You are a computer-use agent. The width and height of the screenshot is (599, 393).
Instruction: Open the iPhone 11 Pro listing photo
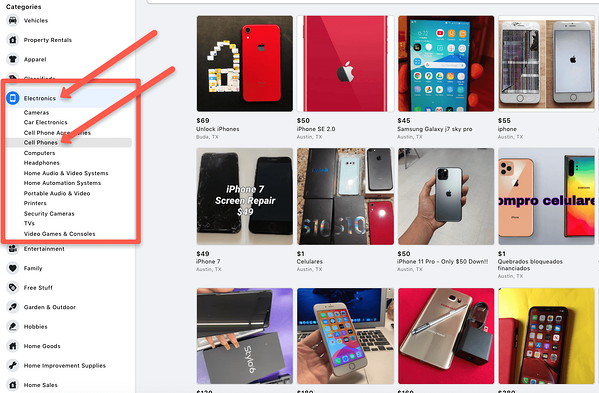tap(446, 196)
